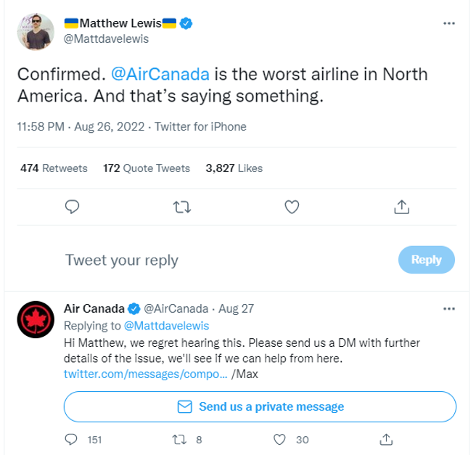Reply to Air Canada's response tweet

[x=72, y=439]
